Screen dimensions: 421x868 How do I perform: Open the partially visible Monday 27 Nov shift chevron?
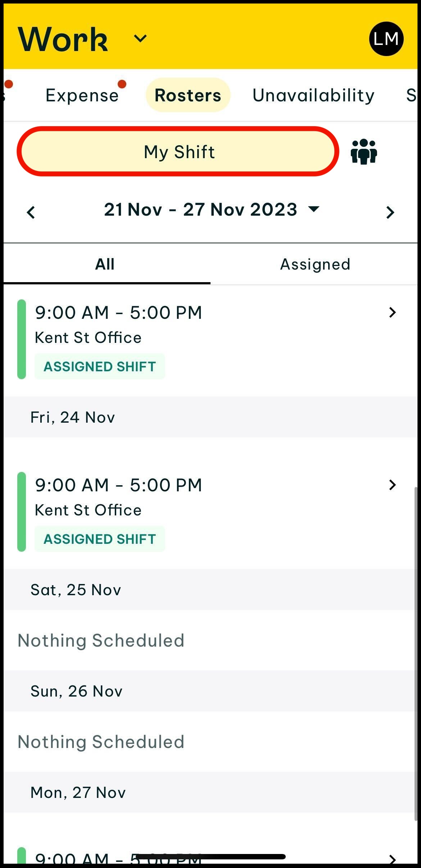tap(392, 859)
